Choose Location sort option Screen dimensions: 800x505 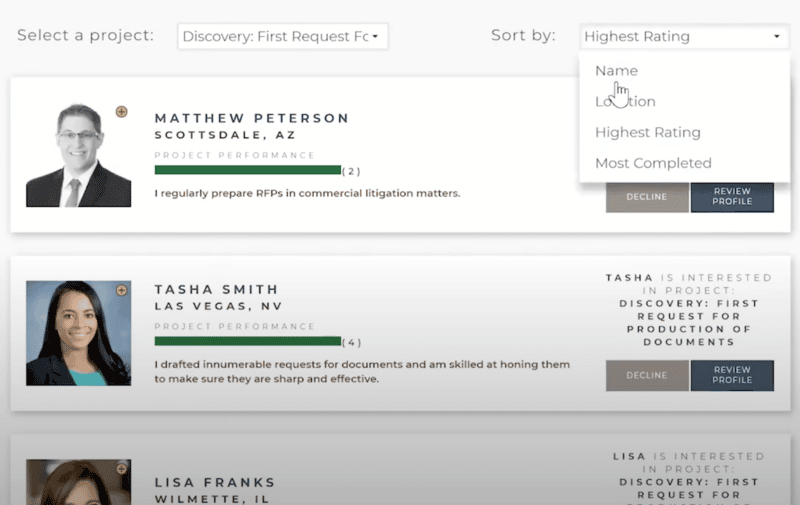[x=625, y=102]
